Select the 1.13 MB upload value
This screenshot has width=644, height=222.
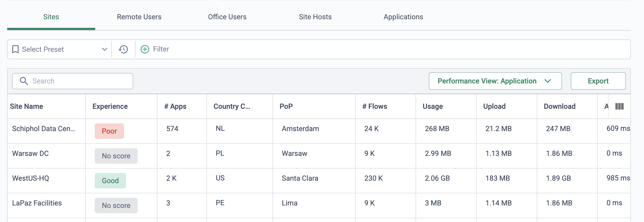[498, 153]
